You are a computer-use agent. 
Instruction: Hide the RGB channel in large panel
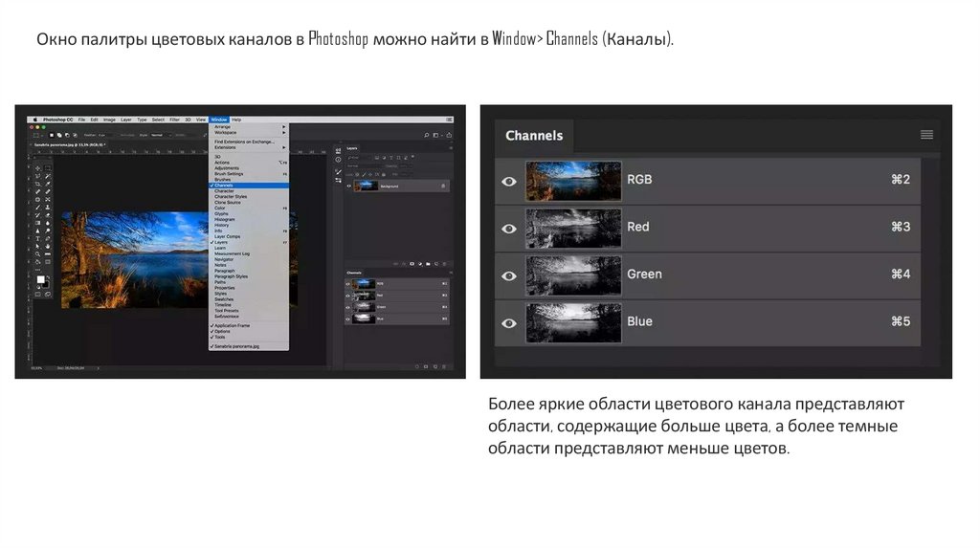pos(509,181)
